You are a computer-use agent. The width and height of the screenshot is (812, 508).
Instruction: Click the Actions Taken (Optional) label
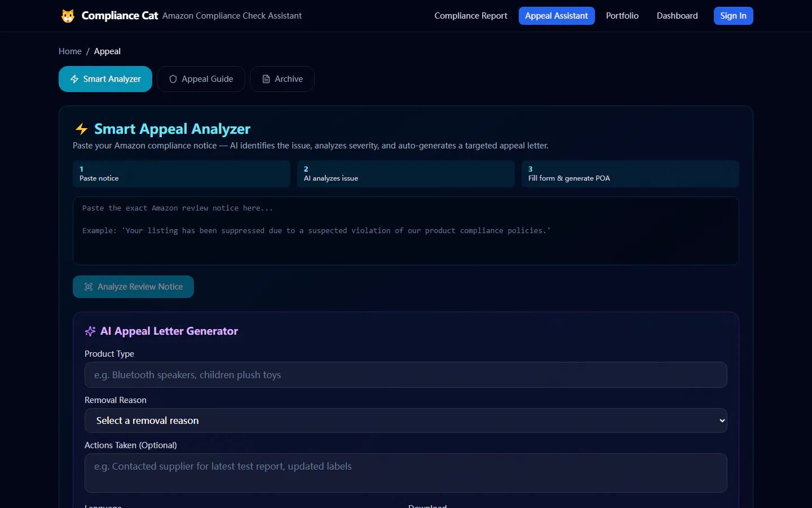point(131,445)
